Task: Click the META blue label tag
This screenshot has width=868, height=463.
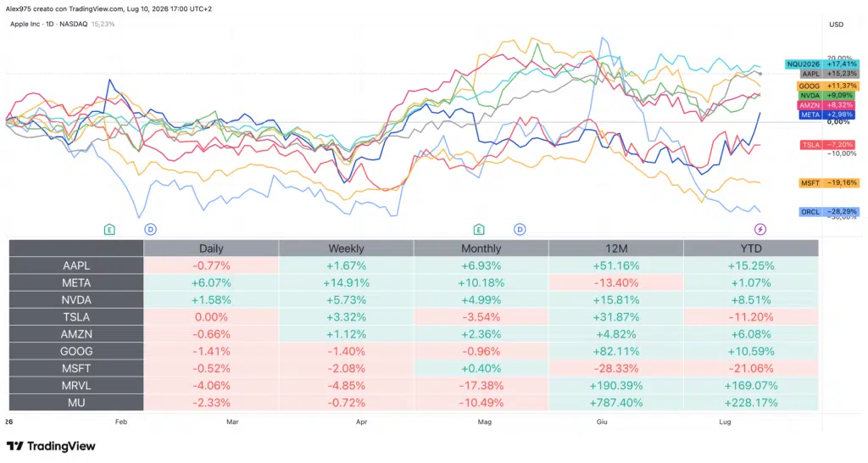Action: pos(827,114)
